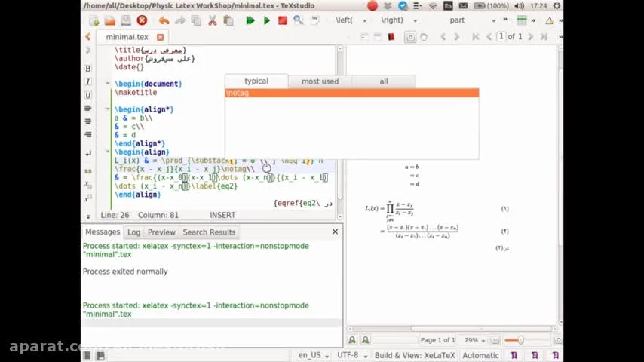
Task: Click the en_US language selector in status bar
Action: (313, 355)
